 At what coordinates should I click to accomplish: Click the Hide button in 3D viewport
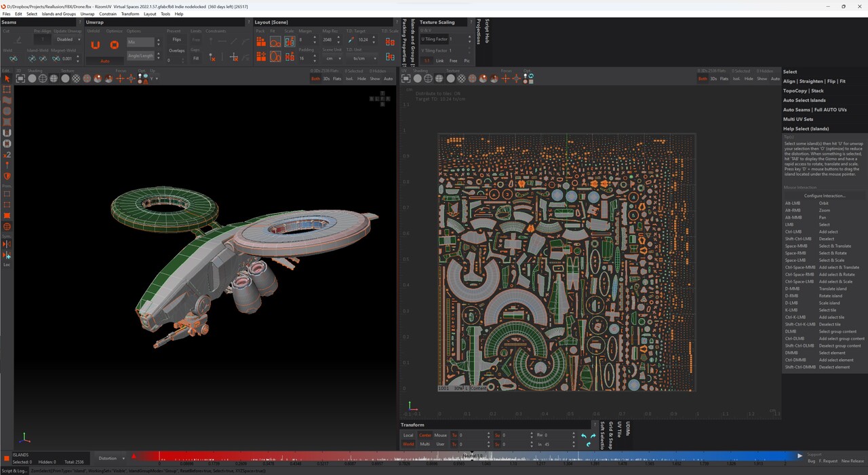click(361, 79)
